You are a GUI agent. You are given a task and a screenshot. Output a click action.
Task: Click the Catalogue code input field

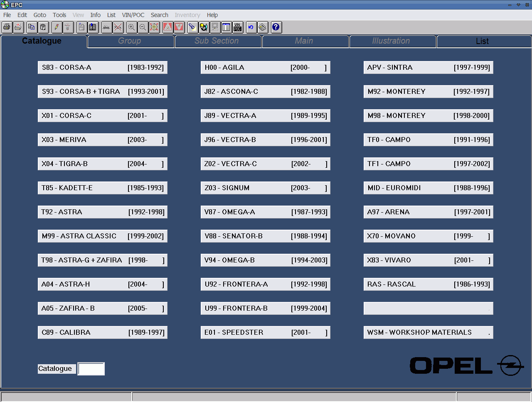tap(91, 369)
